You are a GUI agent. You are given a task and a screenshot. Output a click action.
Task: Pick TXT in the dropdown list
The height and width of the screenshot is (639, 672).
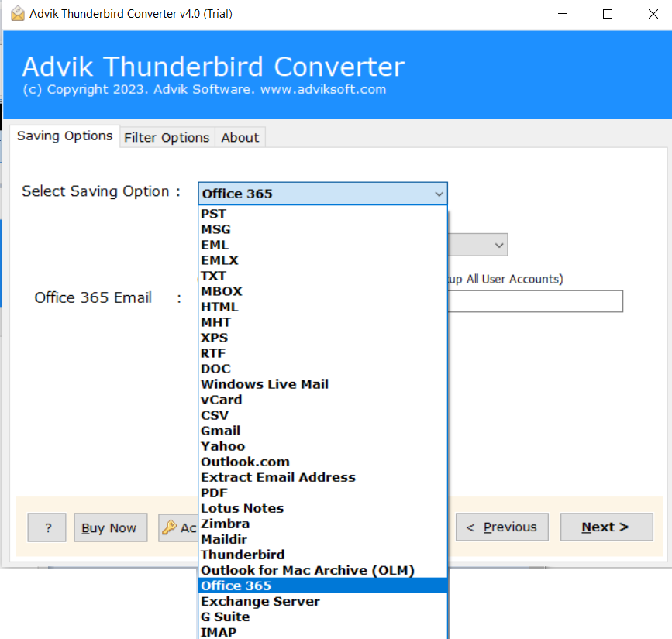[x=322, y=276]
